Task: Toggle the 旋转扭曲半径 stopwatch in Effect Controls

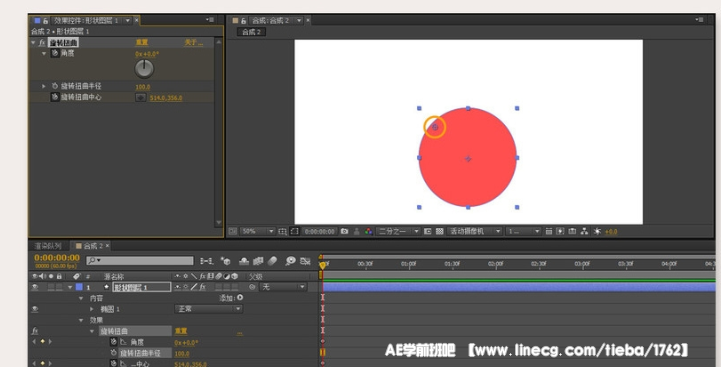Action: 55,86
